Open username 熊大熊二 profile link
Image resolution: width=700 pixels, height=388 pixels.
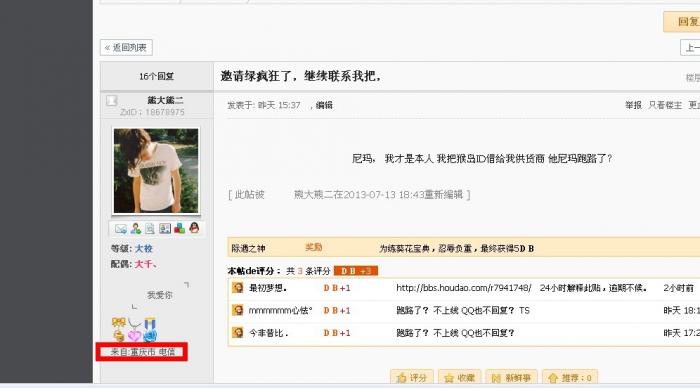click(x=165, y=100)
